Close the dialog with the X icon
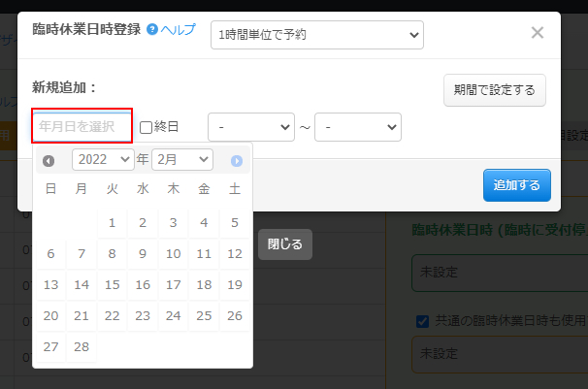 tap(538, 33)
